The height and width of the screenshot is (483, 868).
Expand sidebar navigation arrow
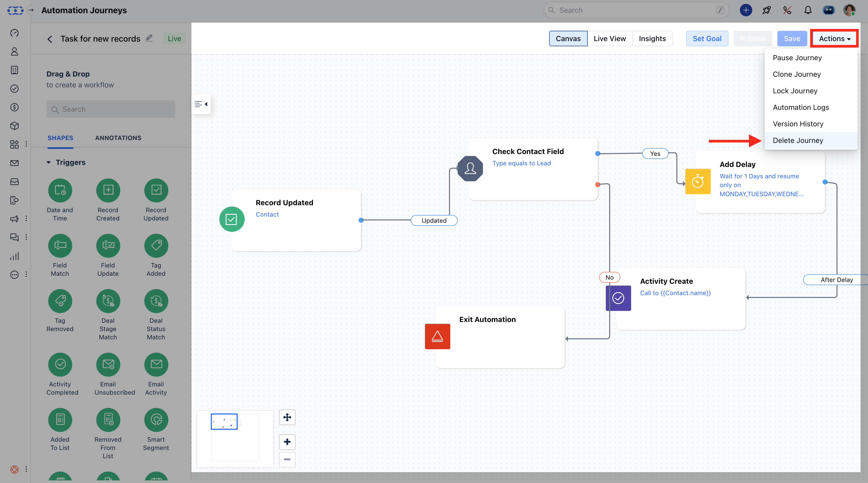point(31,10)
